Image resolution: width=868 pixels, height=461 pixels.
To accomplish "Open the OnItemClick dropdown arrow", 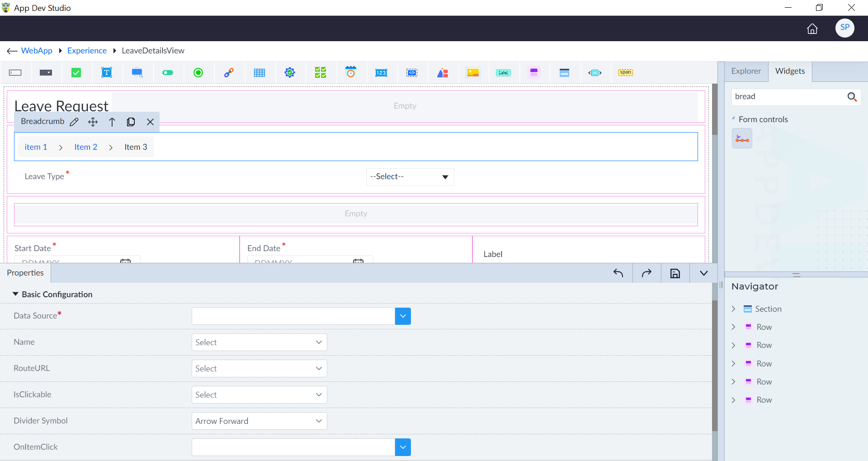I will (403, 447).
